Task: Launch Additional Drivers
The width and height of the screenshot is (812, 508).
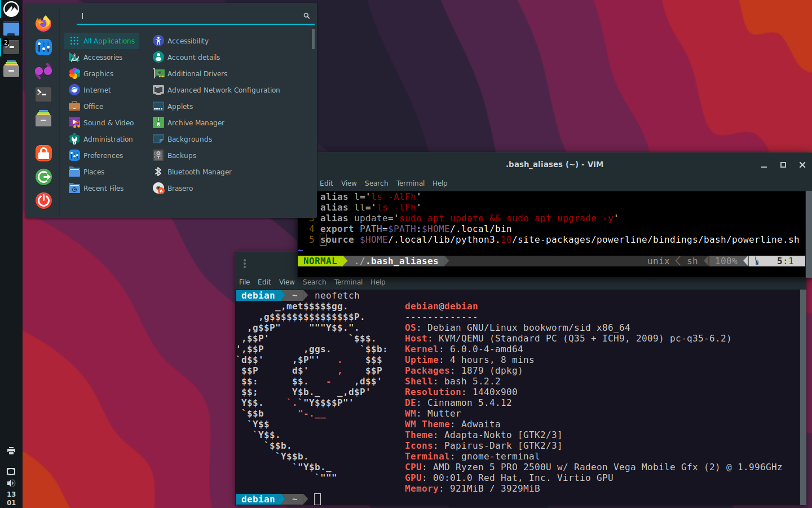Action: click(x=190, y=73)
